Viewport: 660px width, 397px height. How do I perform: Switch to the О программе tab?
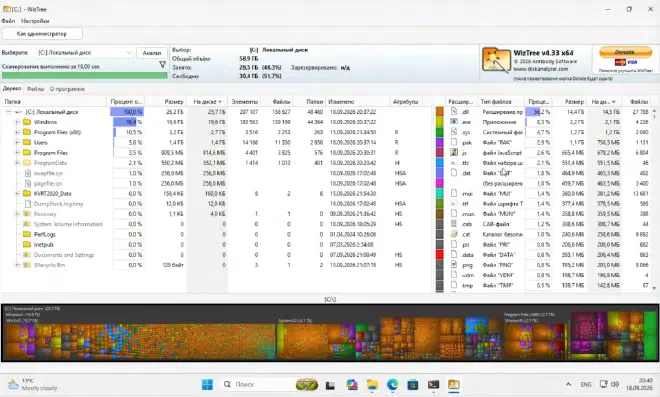(67, 89)
